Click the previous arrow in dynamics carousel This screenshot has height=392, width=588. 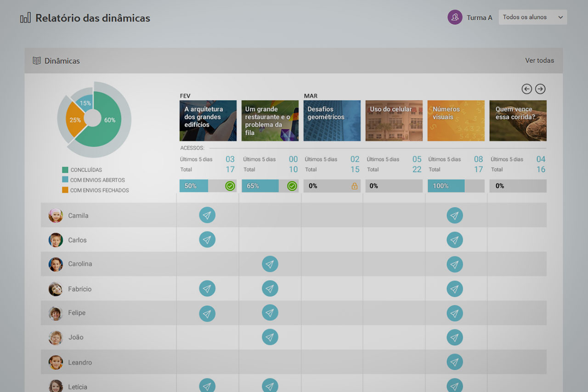(526, 89)
